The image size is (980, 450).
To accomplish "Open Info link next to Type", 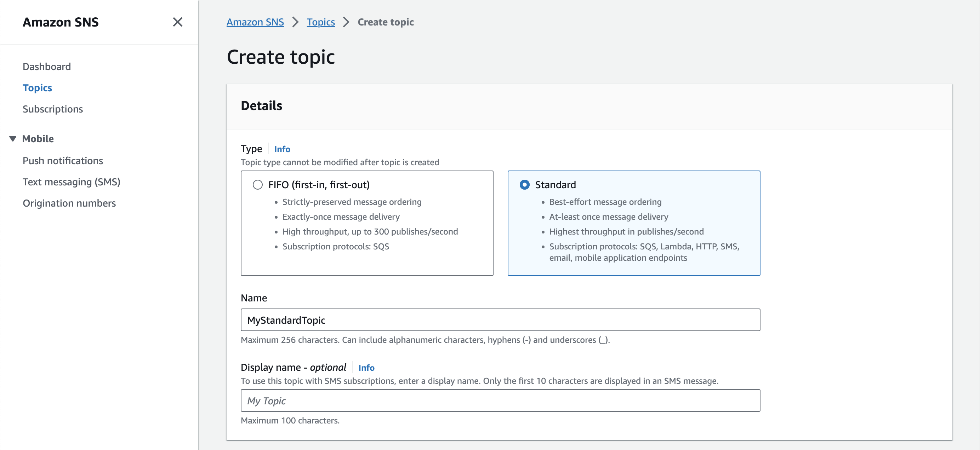I will pos(282,149).
